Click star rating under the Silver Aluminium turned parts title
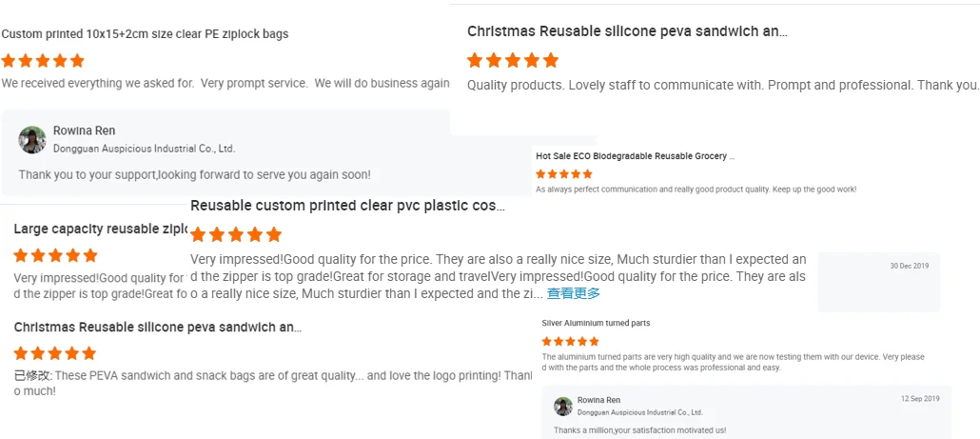Viewport: 980px width, 439px height. [570, 341]
